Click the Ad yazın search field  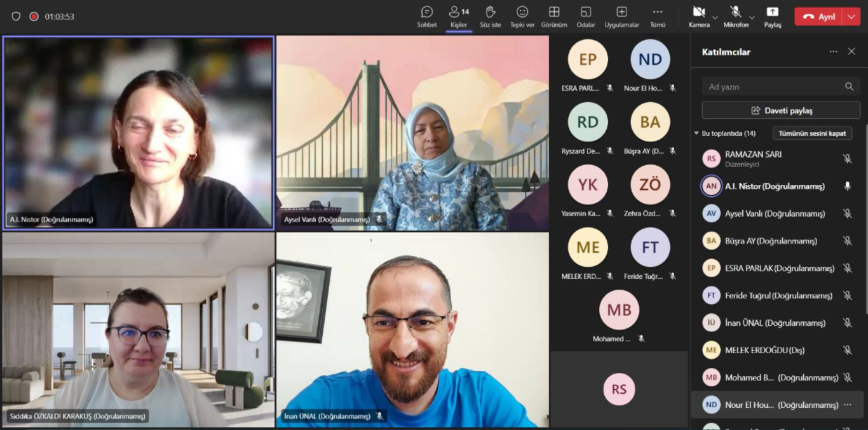pos(775,87)
